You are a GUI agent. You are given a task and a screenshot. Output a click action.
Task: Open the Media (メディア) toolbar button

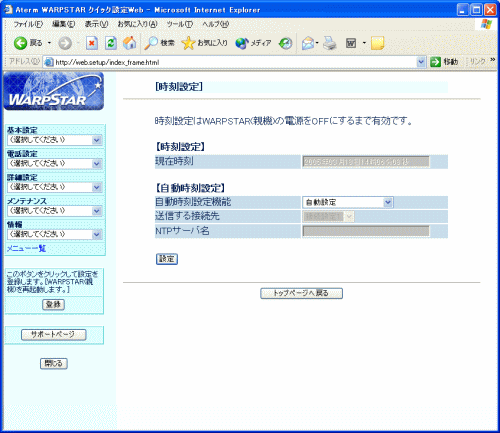point(253,43)
